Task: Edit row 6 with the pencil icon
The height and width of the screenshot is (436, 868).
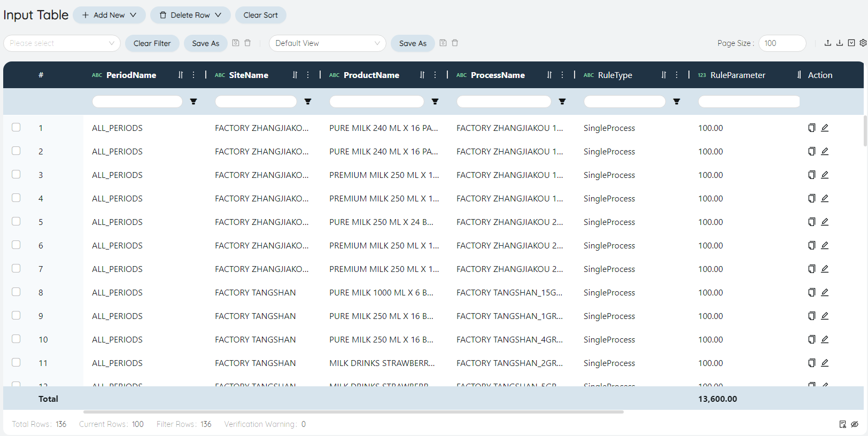Action: point(825,245)
